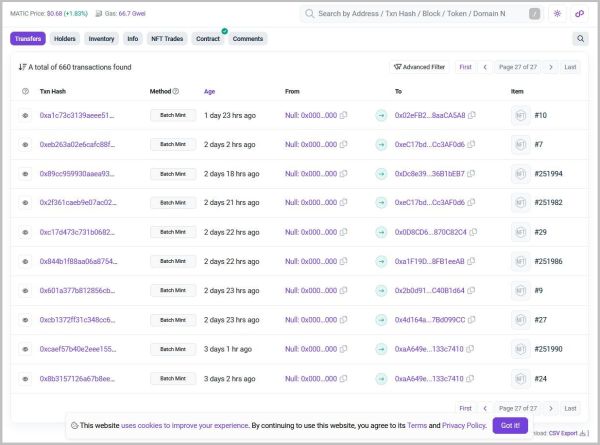This screenshot has height=445, width=600.
Task: Go to previous page using top left chevron
Action: coord(485,67)
